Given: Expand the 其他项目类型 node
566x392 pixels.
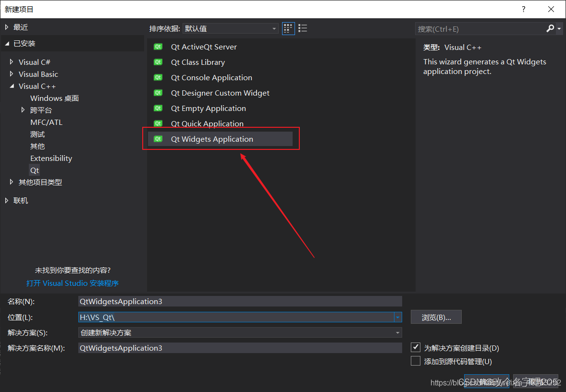Looking at the screenshot, I should (x=12, y=182).
